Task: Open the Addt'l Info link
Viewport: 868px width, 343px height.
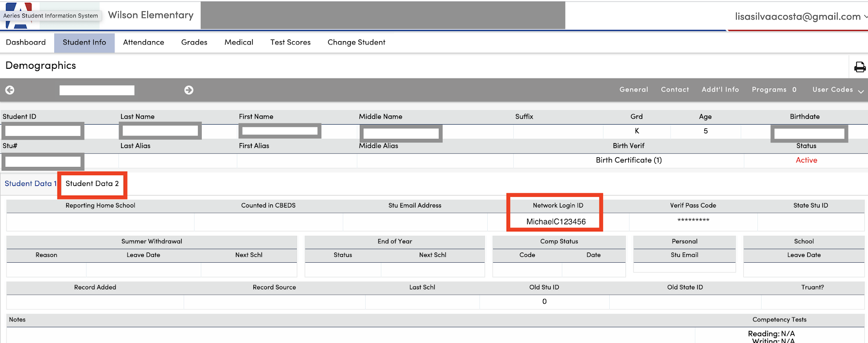Action: pyautogui.click(x=720, y=90)
